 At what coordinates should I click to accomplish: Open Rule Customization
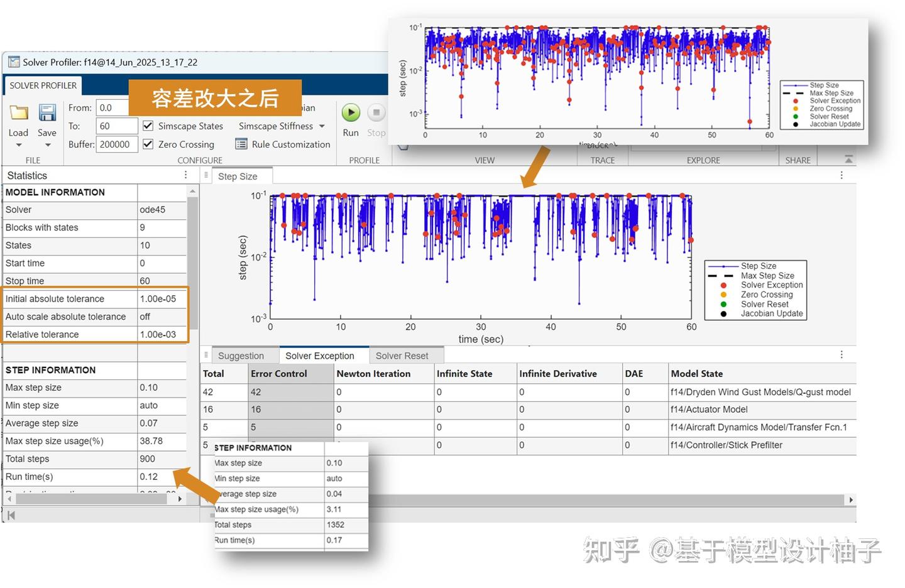point(283,144)
